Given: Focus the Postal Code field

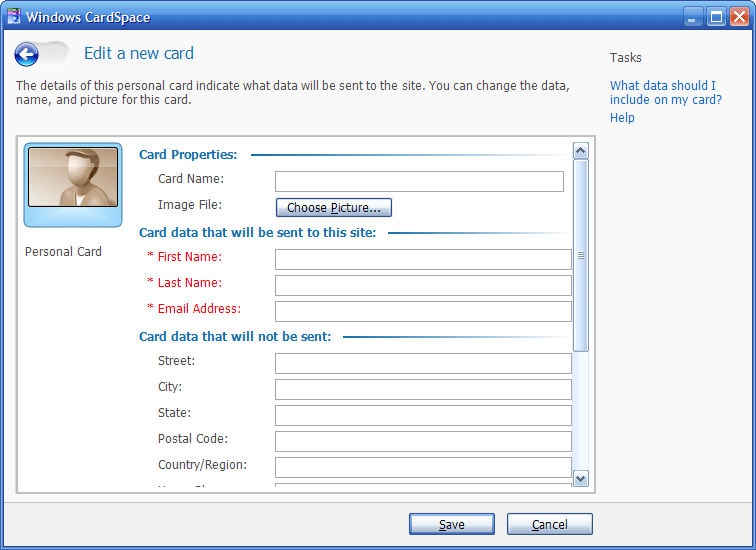Looking at the screenshot, I should click(423, 442).
